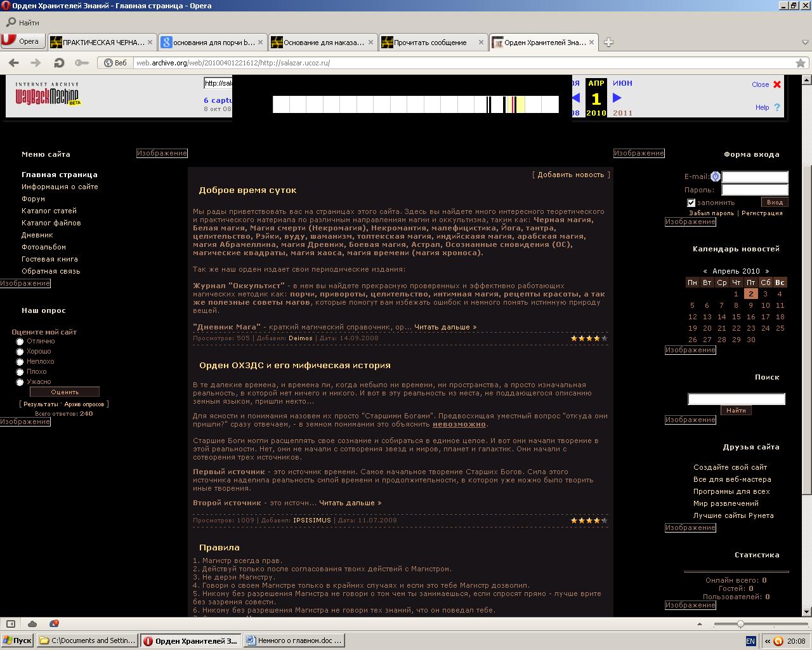The height and width of the screenshot is (650, 812).
Task: Open 'Каталог файлов' menu link
Action: click(51, 223)
